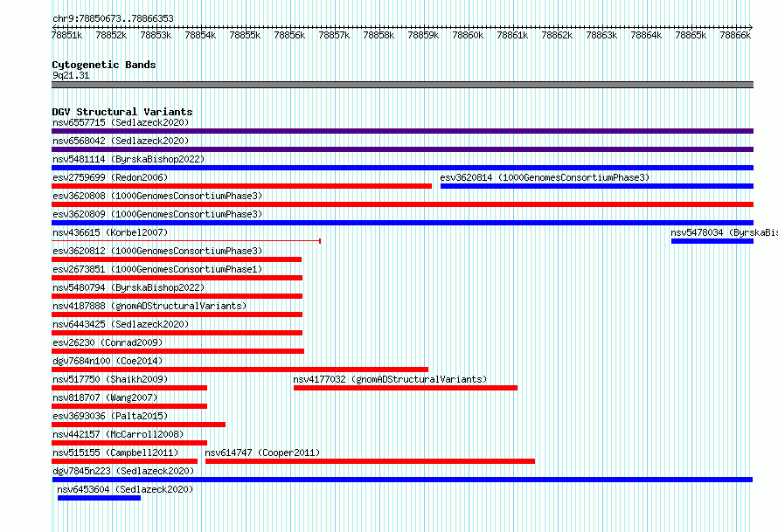Select the blue bar under esv3620814
778x532 pixels.
(x=597, y=186)
